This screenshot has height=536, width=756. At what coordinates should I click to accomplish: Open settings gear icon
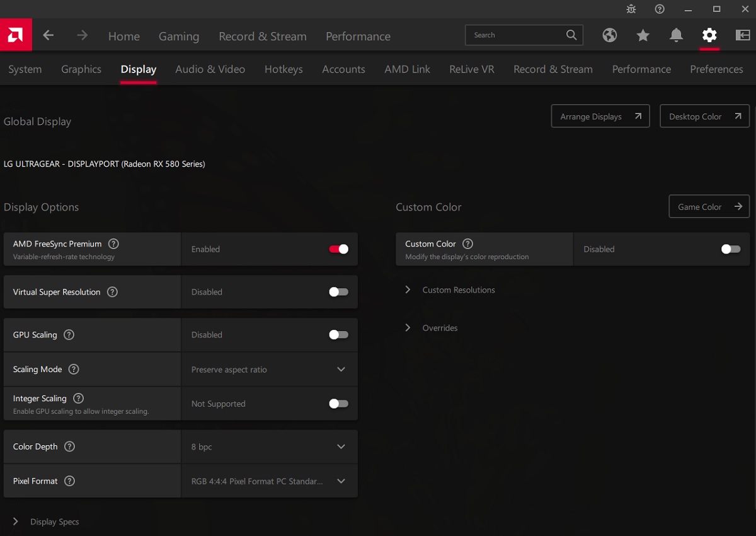[709, 35]
